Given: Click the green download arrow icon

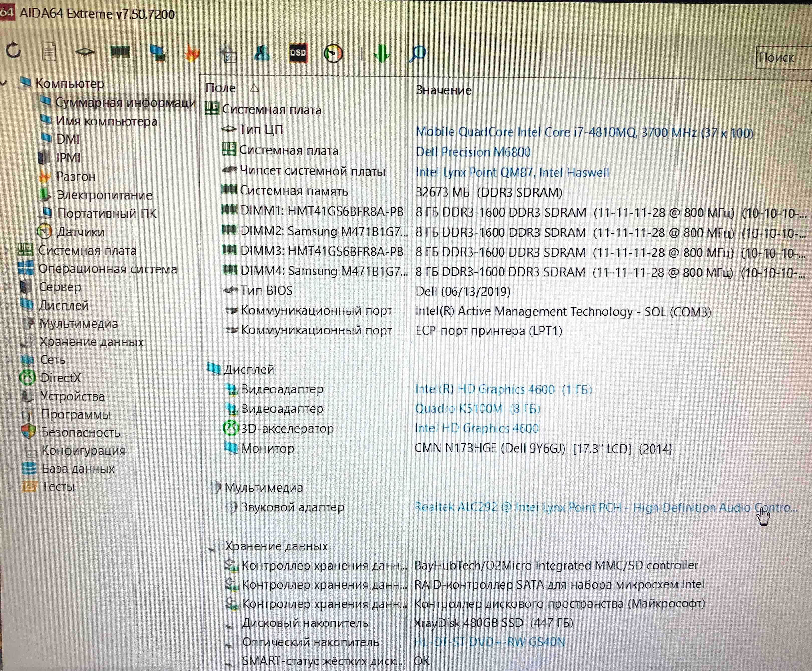Looking at the screenshot, I should [x=382, y=54].
